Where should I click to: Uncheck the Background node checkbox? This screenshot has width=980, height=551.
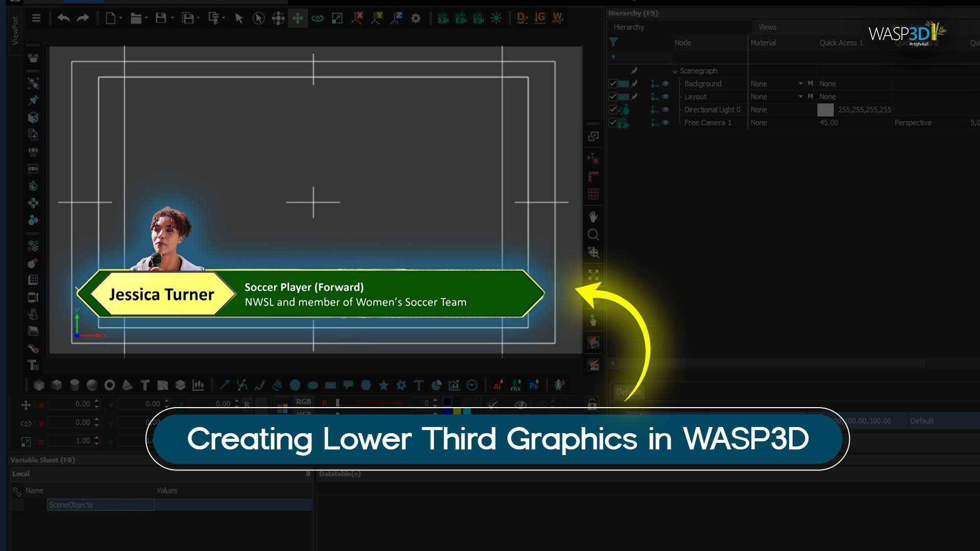[613, 84]
